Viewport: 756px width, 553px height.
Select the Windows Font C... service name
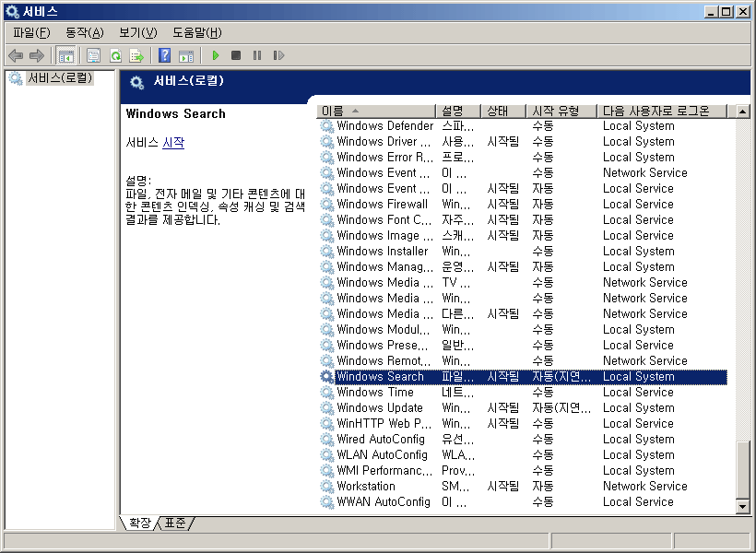(x=384, y=220)
